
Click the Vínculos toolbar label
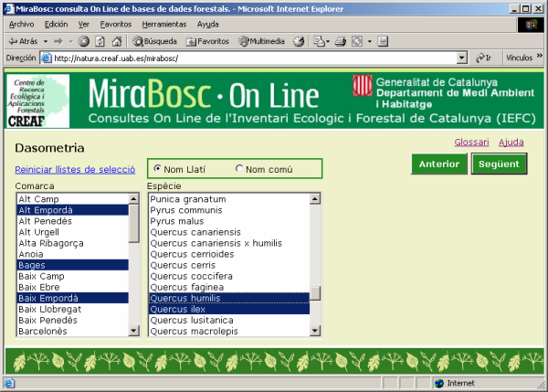[519, 58]
